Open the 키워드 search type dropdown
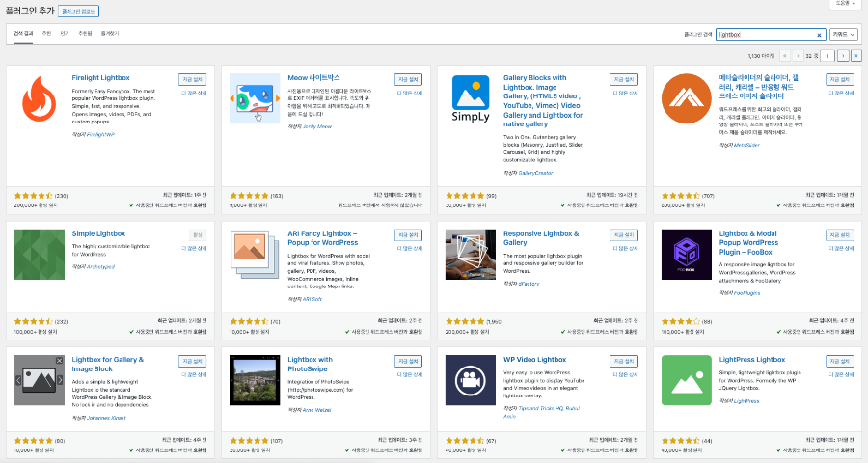The height and width of the screenshot is (463, 868). click(844, 35)
